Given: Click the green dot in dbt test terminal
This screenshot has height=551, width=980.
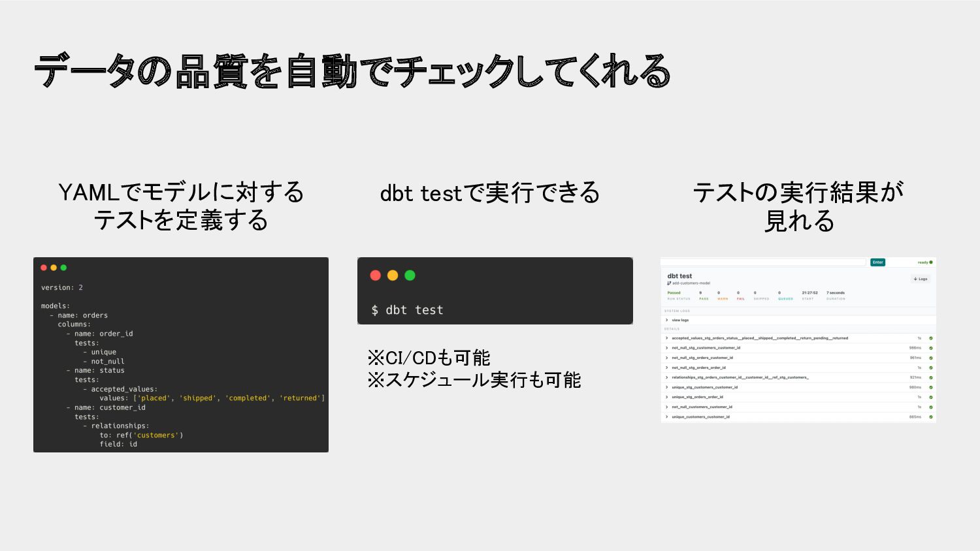Looking at the screenshot, I should click(410, 275).
